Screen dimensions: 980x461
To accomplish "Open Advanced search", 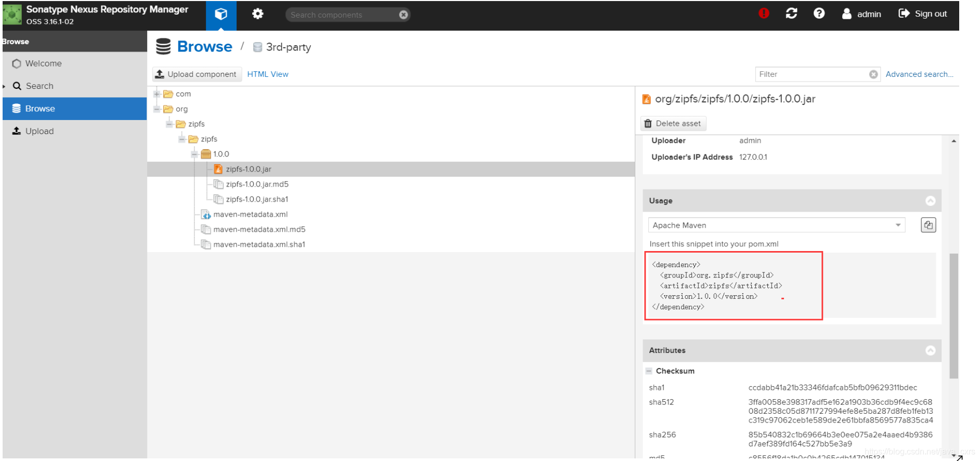I will point(919,74).
